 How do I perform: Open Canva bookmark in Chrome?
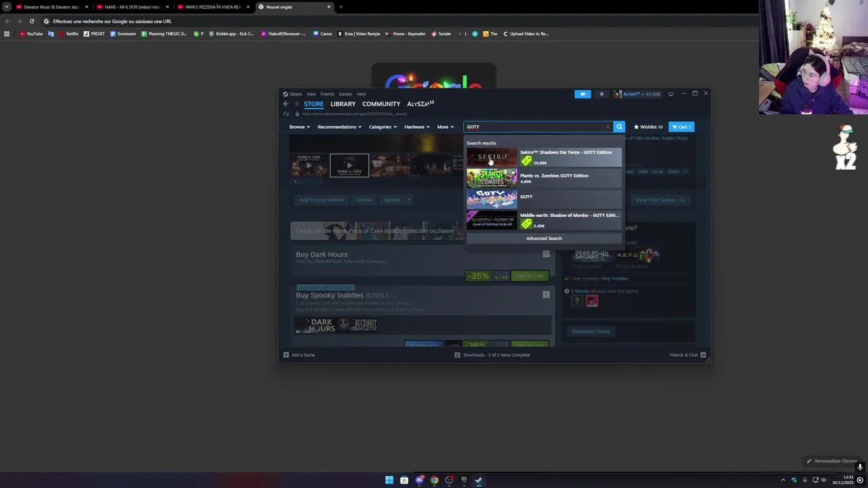pos(323,34)
